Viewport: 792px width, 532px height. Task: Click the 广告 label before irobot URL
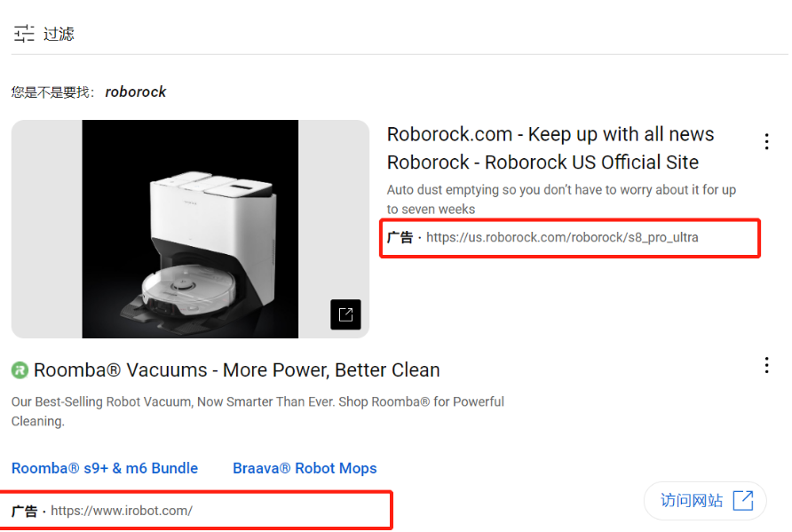24,512
